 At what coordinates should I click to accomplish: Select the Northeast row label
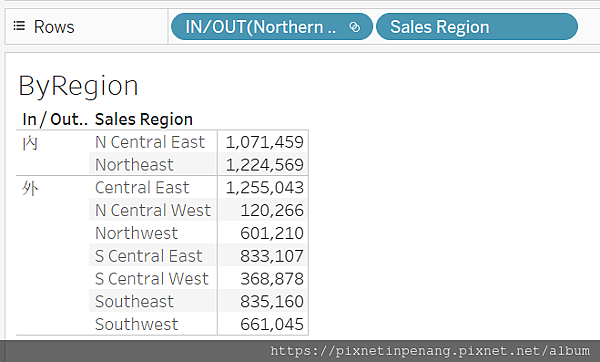click(134, 165)
